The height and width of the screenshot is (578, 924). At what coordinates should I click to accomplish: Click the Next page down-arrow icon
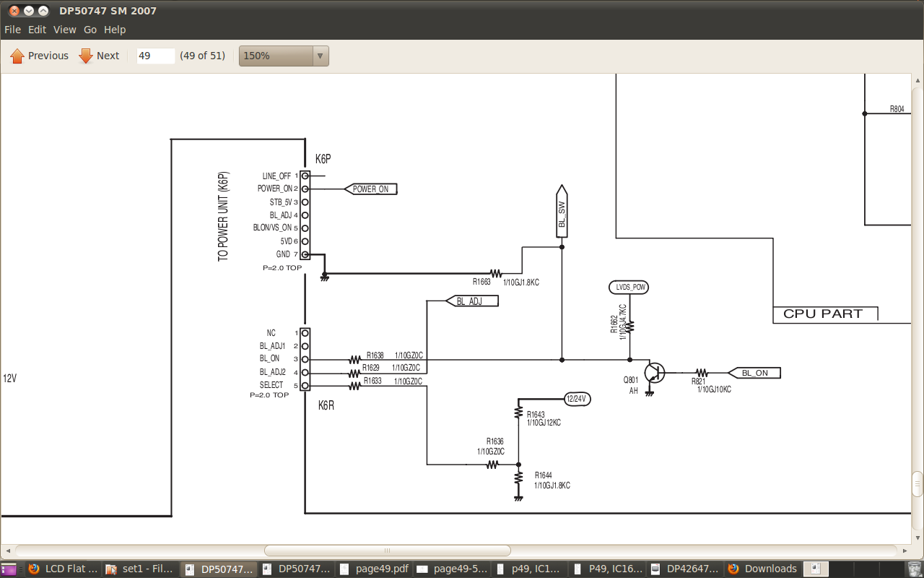[x=86, y=56]
